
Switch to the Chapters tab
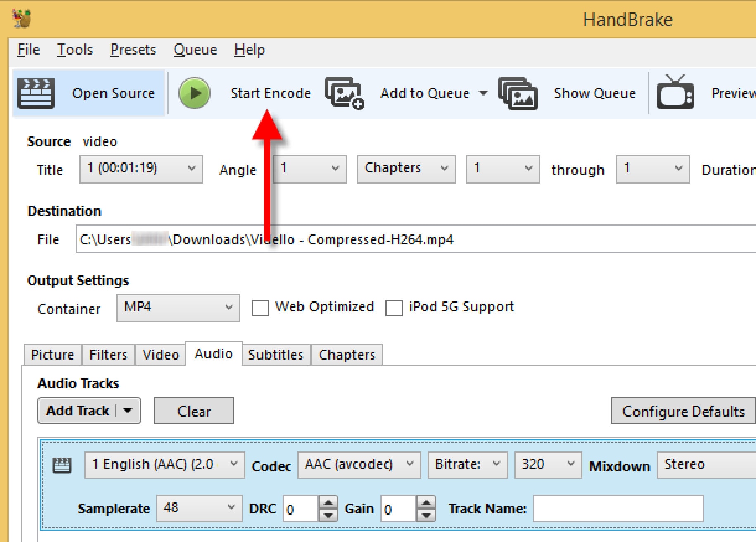(x=347, y=355)
